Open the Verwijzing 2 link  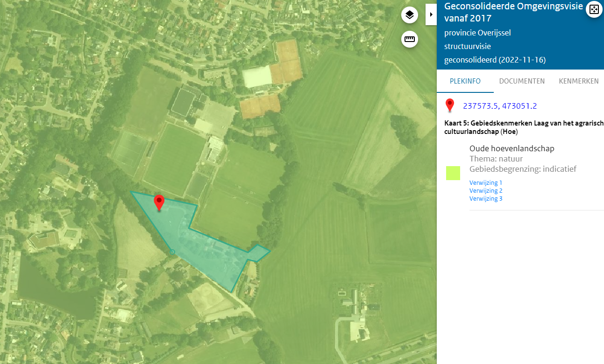tap(486, 191)
